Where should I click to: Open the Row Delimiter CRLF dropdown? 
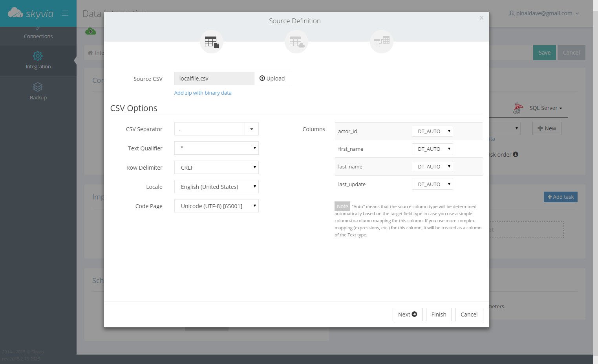click(216, 167)
